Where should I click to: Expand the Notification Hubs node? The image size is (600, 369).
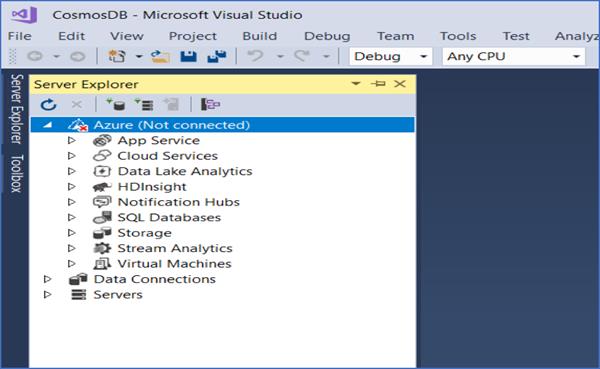(71, 202)
